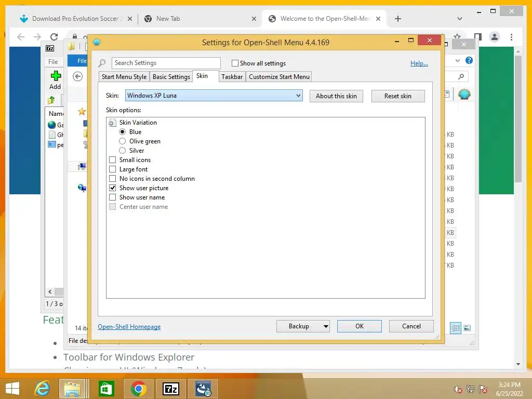Image resolution: width=532 pixels, height=399 pixels.
Task: Confirm settings with the OK button
Action: pyautogui.click(x=360, y=326)
